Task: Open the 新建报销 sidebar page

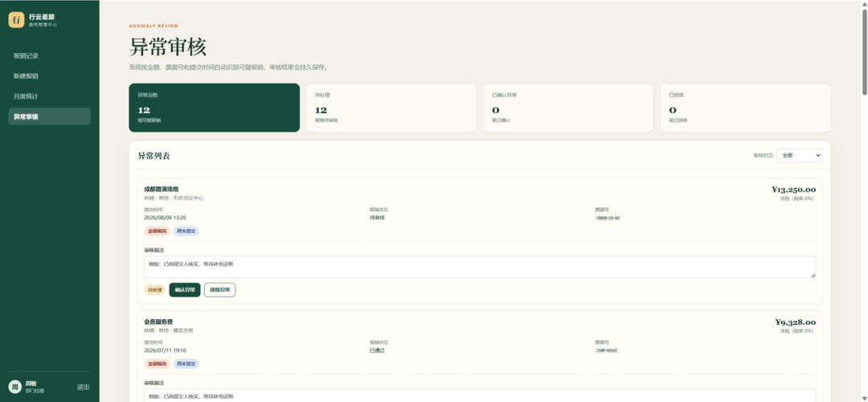Action: pyautogui.click(x=50, y=76)
